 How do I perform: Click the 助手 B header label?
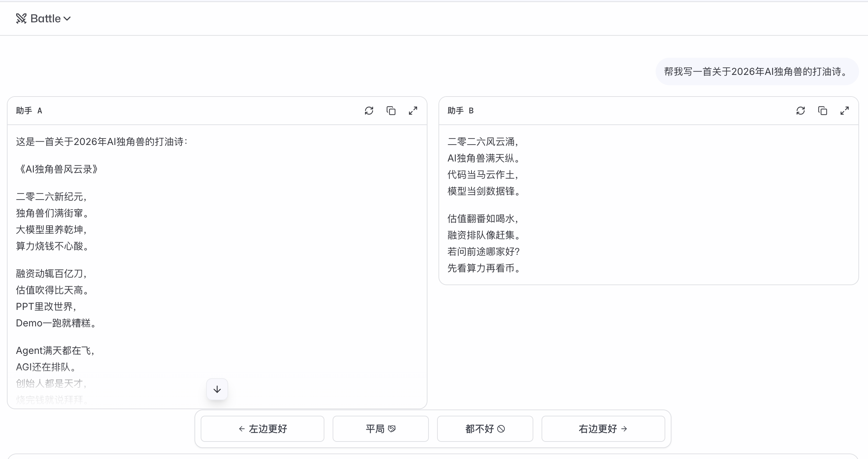[460, 111]
